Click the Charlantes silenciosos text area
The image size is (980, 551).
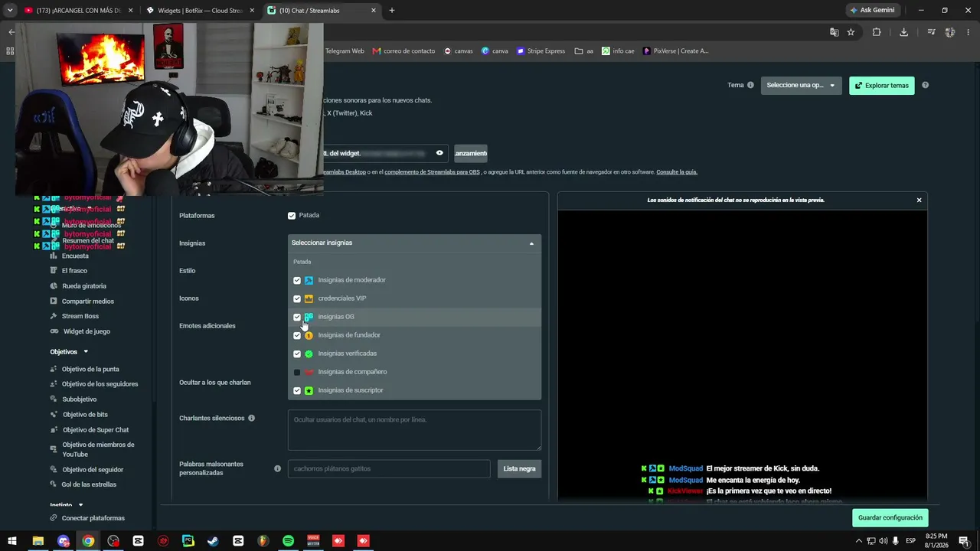point(414,429)
